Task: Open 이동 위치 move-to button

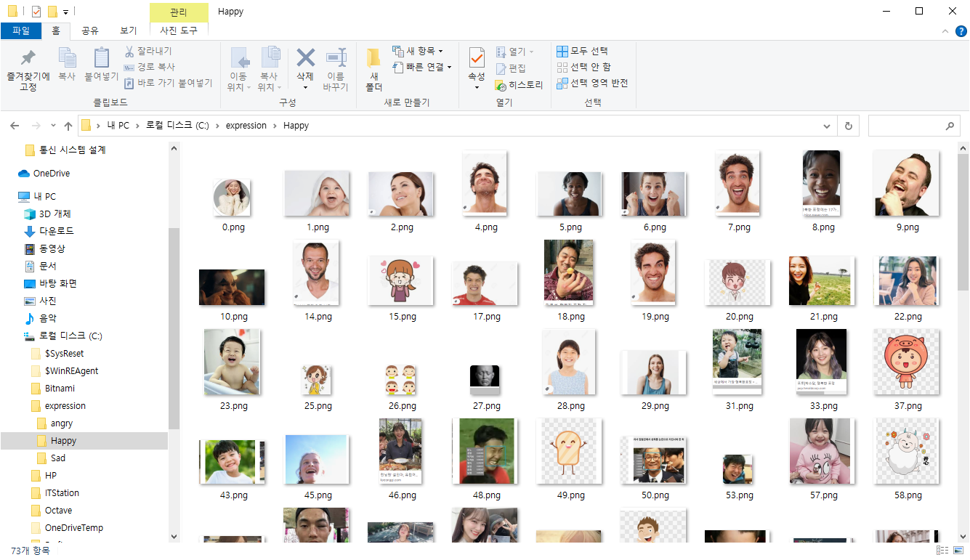Action: (238, 70)
